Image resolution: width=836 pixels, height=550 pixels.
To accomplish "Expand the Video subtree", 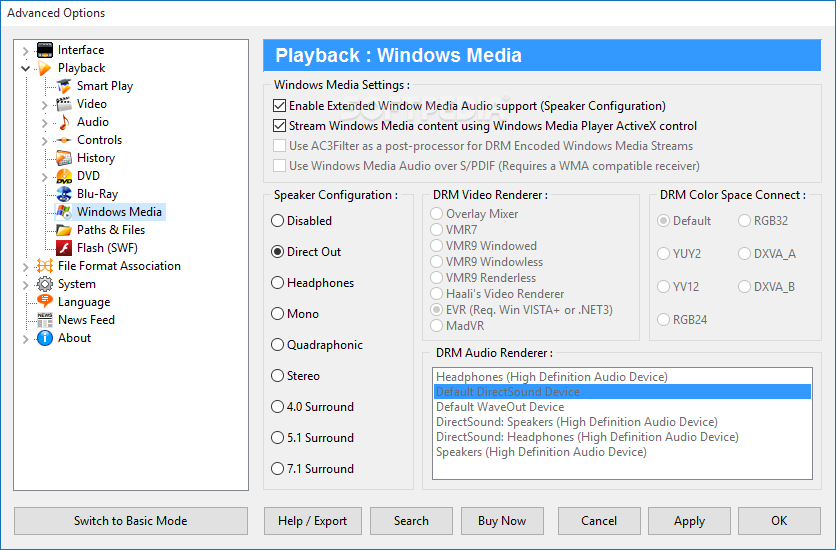I will click(45, 105).
